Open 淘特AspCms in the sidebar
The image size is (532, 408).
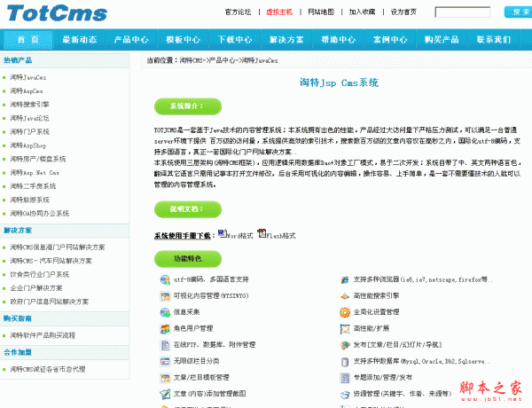point(27,91)
